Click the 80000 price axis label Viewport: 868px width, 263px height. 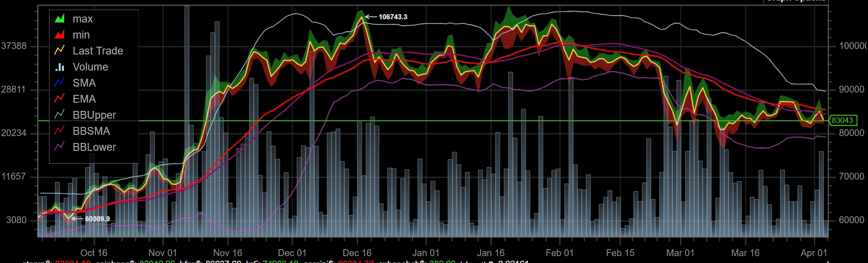coord(851,133)
